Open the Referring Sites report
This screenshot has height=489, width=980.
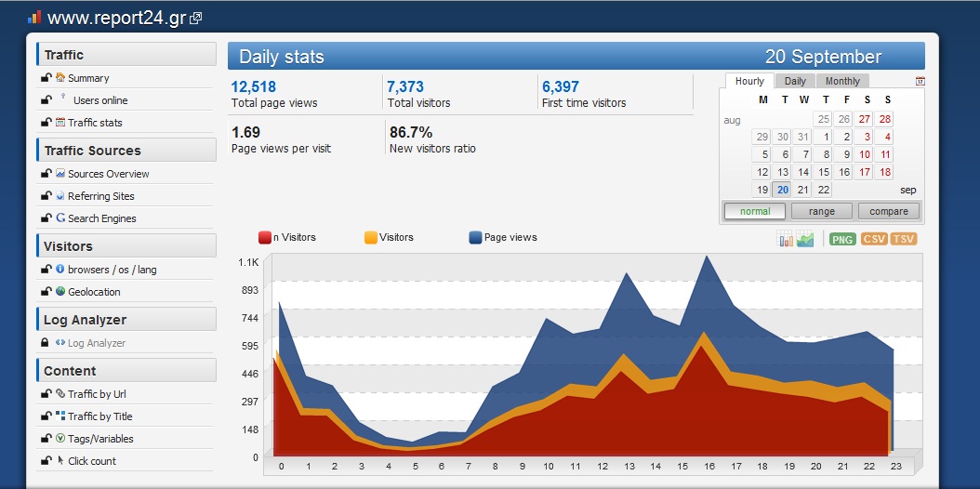100,196
